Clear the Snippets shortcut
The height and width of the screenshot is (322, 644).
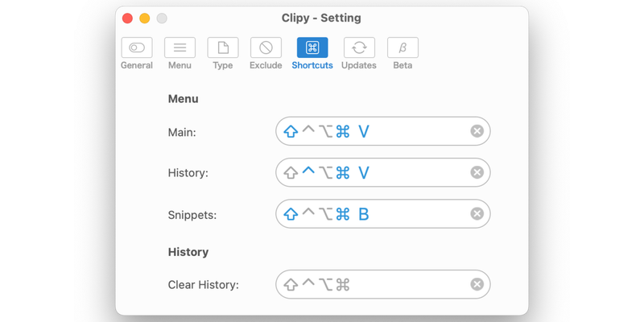click(477, 213)
